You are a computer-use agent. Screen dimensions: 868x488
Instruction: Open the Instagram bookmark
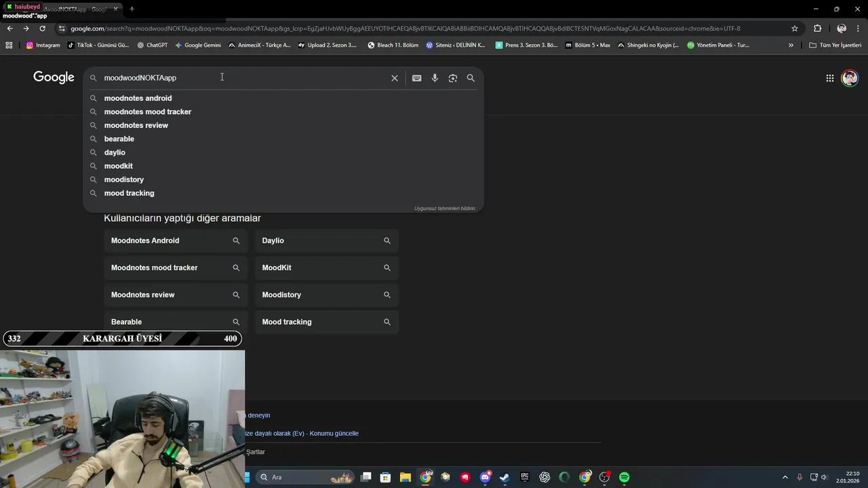[43, 45]
